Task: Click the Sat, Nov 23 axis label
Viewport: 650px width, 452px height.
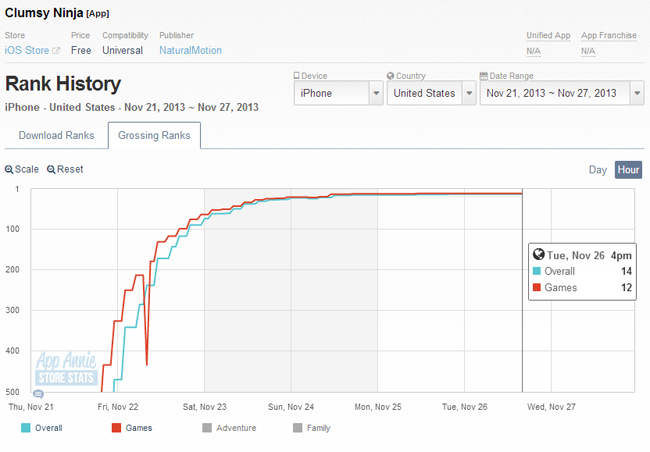Action: tap(205, 407)
